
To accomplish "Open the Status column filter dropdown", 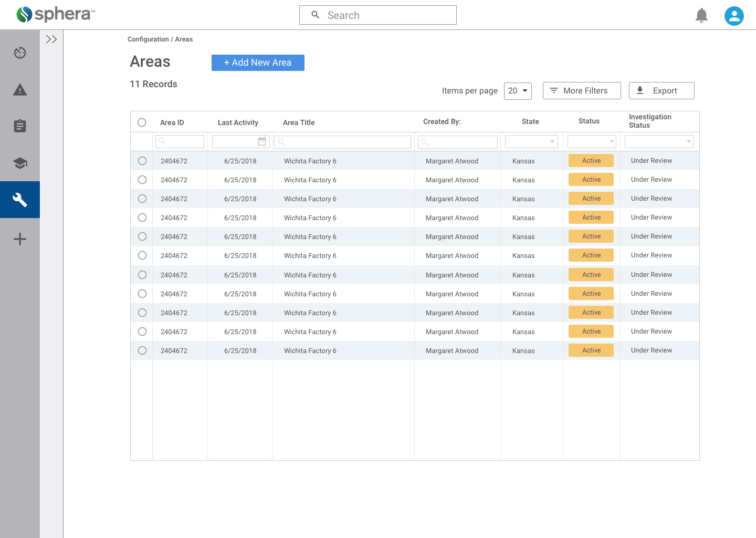I will [592, 141].
